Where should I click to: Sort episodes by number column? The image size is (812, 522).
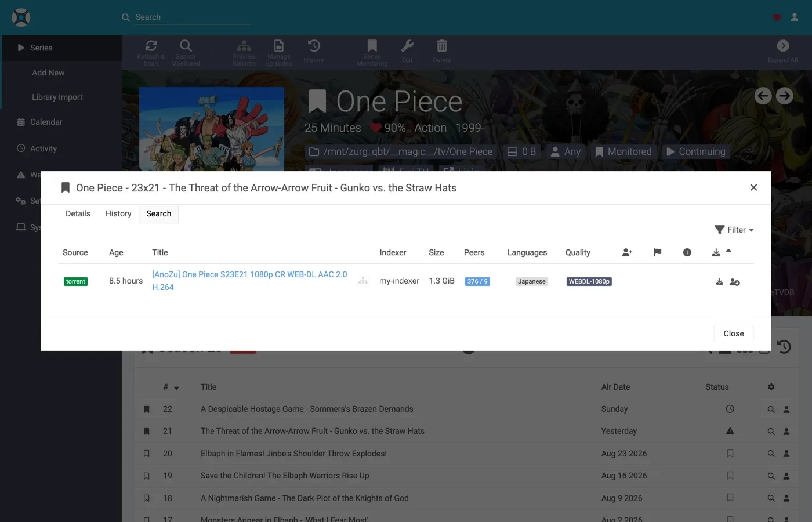click(x=171, y=387)
